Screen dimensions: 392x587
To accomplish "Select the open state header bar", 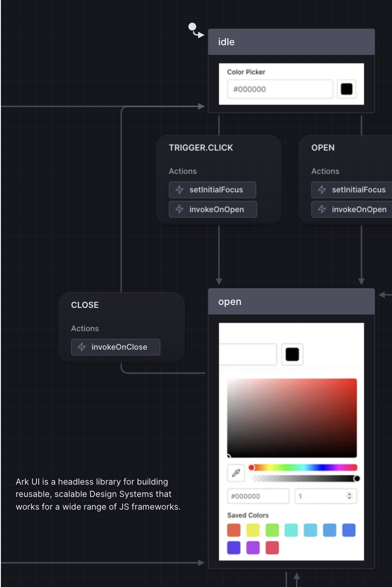I will tap(291, 301).
